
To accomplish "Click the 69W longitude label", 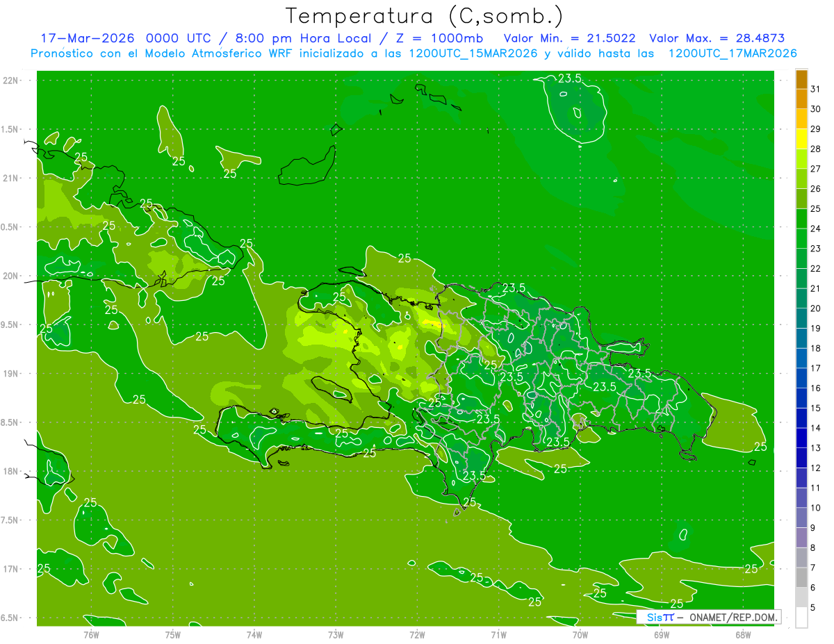I will coord(662,634).
